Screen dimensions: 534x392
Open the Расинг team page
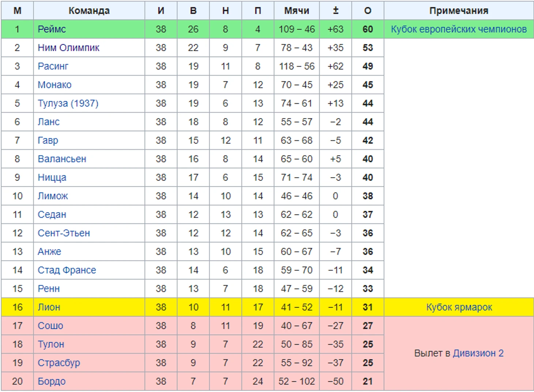click(53, 66)
